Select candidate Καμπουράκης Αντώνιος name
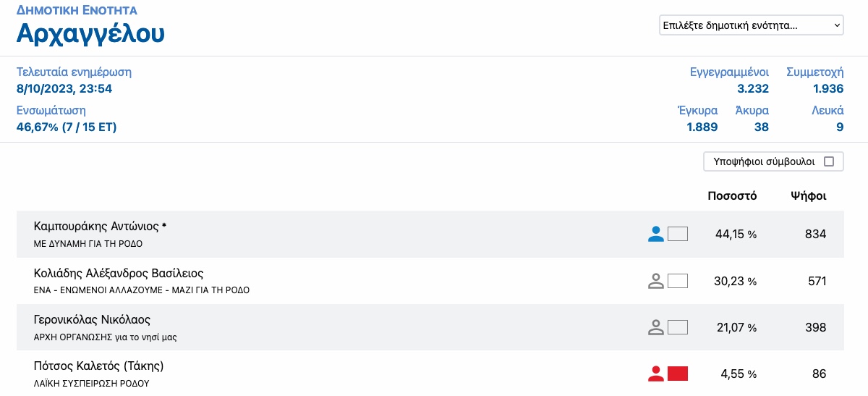This screenshot has height=396, width=868. point(101,227)
